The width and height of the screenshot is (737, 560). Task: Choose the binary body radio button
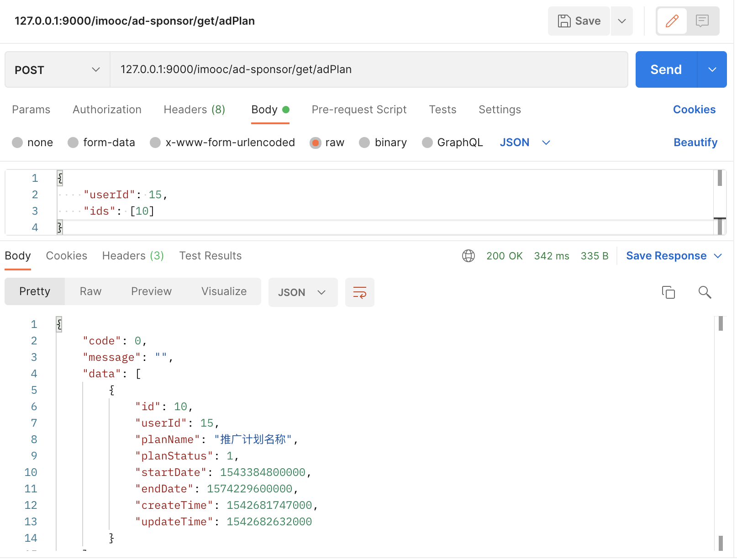(364, 143)
